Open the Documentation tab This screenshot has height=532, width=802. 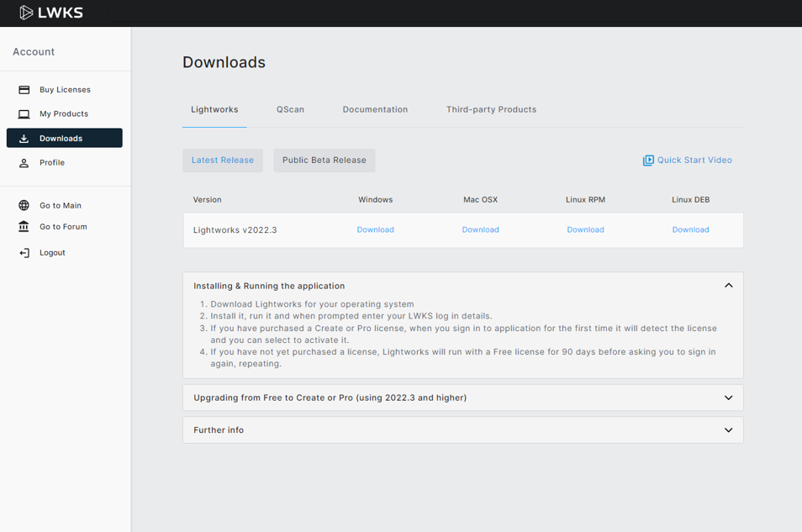(x=375, y=109)
